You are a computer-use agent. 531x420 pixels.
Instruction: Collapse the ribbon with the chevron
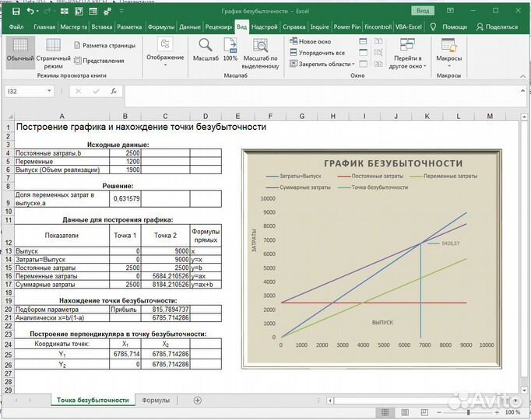pos(522,76)
